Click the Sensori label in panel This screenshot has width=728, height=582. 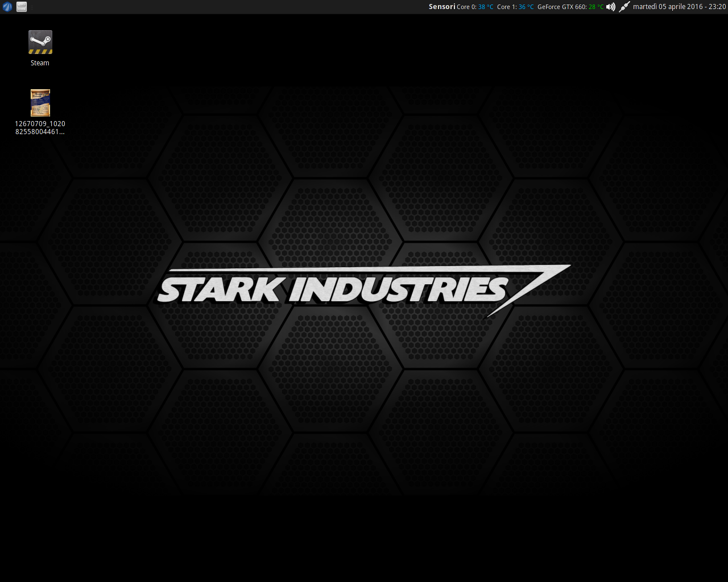[442, 7]
